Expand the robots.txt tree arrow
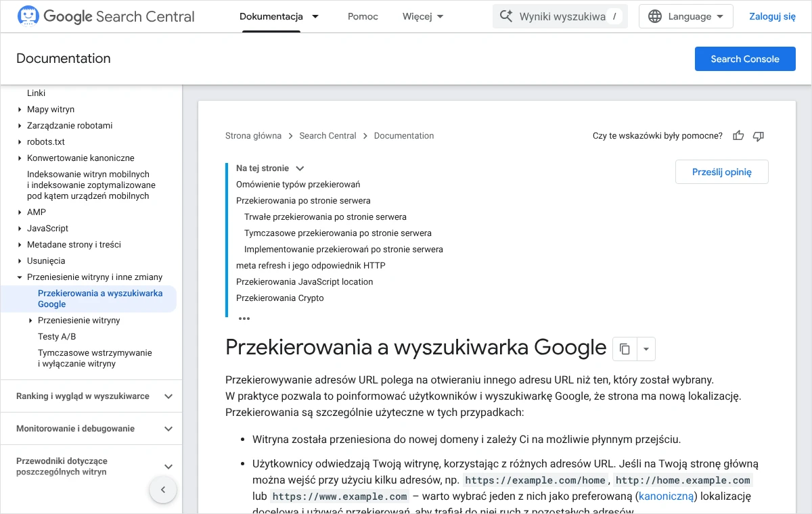812x514 pixels. tap(20, 142)
